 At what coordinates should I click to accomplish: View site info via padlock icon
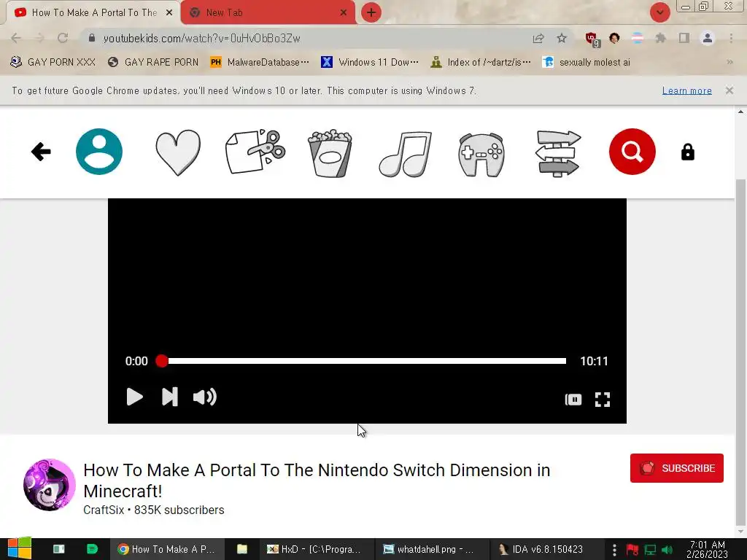[92, 38]
